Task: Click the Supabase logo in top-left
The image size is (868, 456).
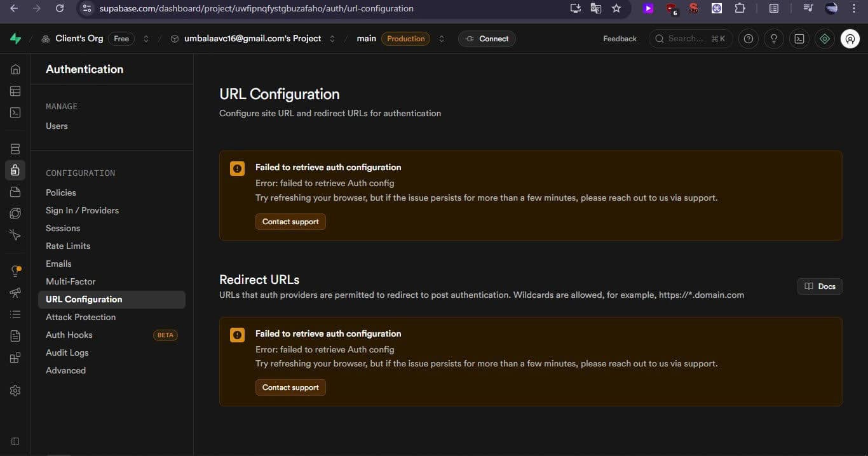Action: (x=15, y=39)
